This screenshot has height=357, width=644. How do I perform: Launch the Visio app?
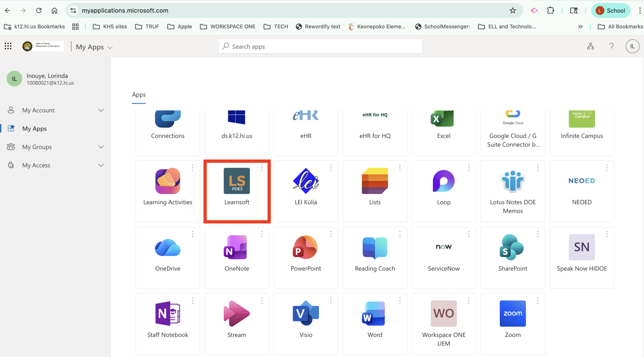coord(306,324)
